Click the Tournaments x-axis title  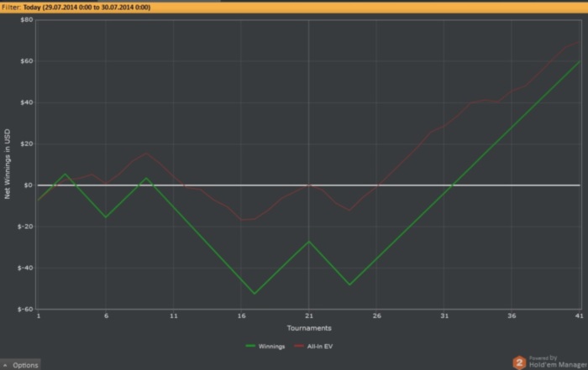click(x=309, y=328)
